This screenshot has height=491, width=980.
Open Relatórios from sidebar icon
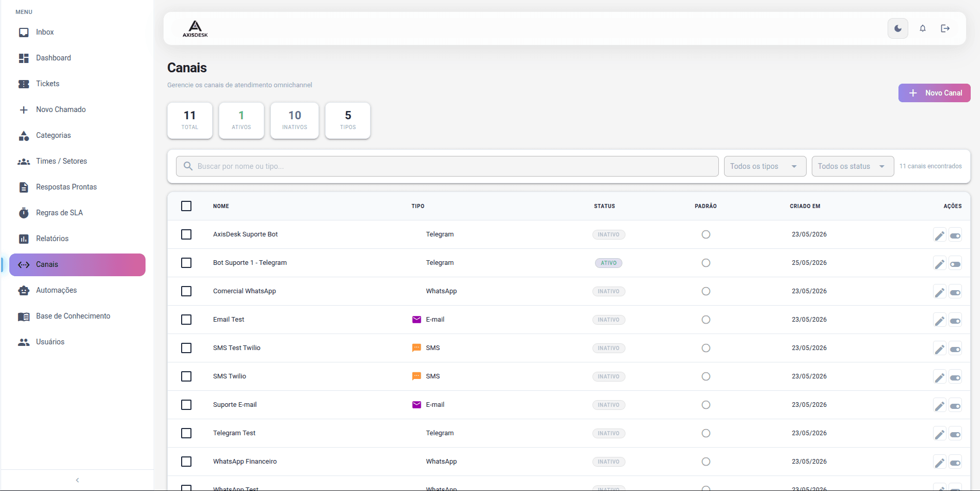(24, 239)
